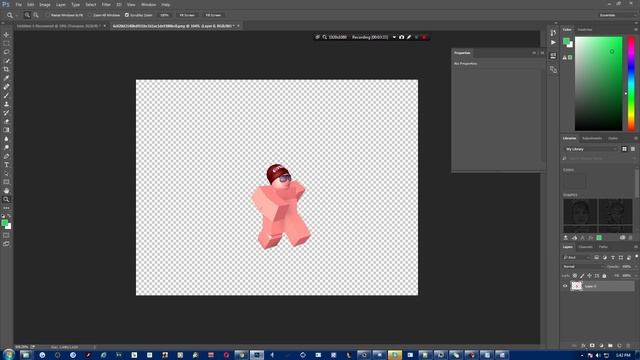Switch to Channels tab
640x360 pixels.
585,247
